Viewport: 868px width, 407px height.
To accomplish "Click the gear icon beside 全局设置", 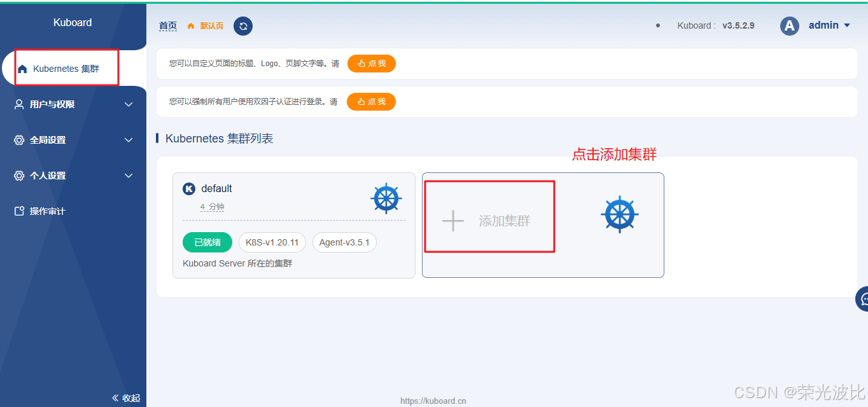I will 19,140.
